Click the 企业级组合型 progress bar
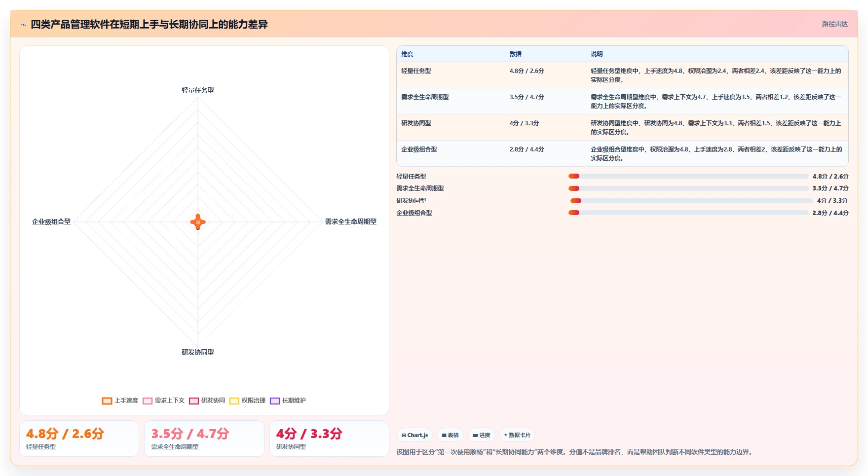This screenshot has height=476, width=868. 688,213
